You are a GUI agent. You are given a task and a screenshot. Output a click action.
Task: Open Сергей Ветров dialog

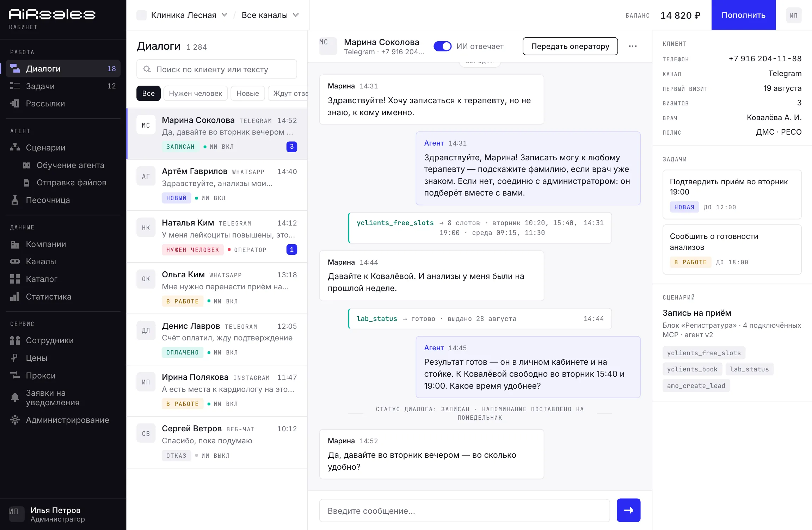(x=217, y=442)
